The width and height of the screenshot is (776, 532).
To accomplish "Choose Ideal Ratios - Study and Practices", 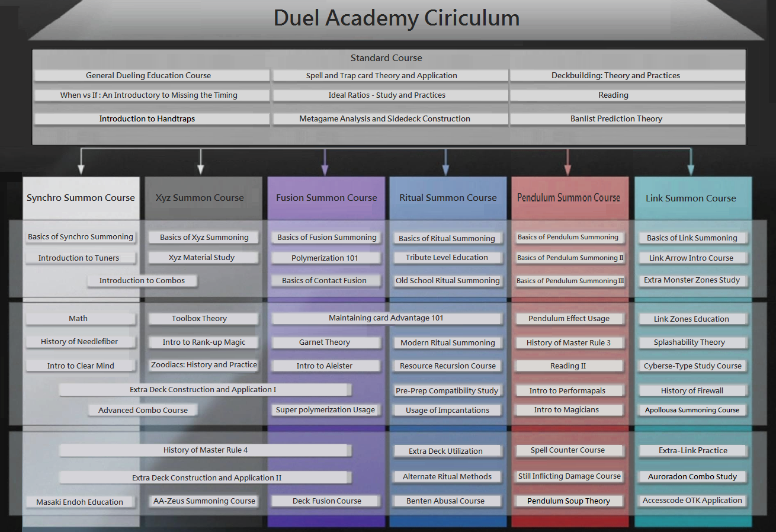I will click(390, 95).
